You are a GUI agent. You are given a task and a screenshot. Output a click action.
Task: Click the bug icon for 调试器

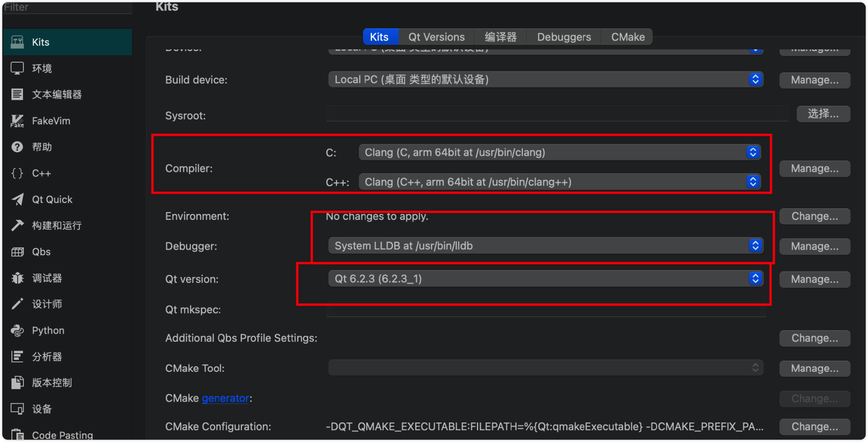click(17, 278)
